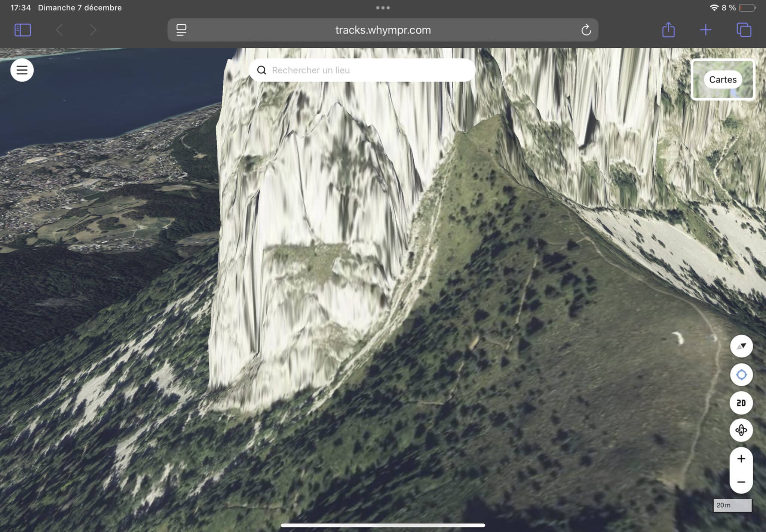The width and height of the screenshot is (766, 532).
Task: Open the Safari share sheet
Action: [x=668, y=30]
